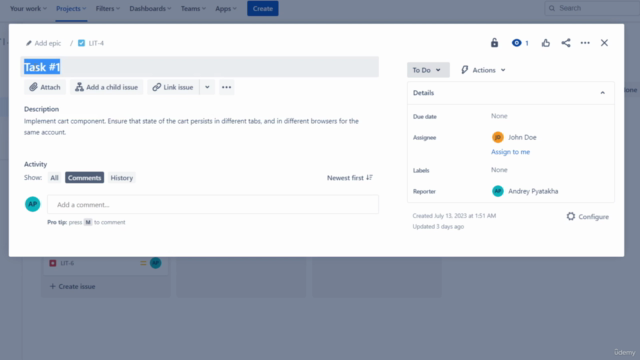Click the Link issue button
The height and width of the screenshot is (360, 640).
coord(173,87)
